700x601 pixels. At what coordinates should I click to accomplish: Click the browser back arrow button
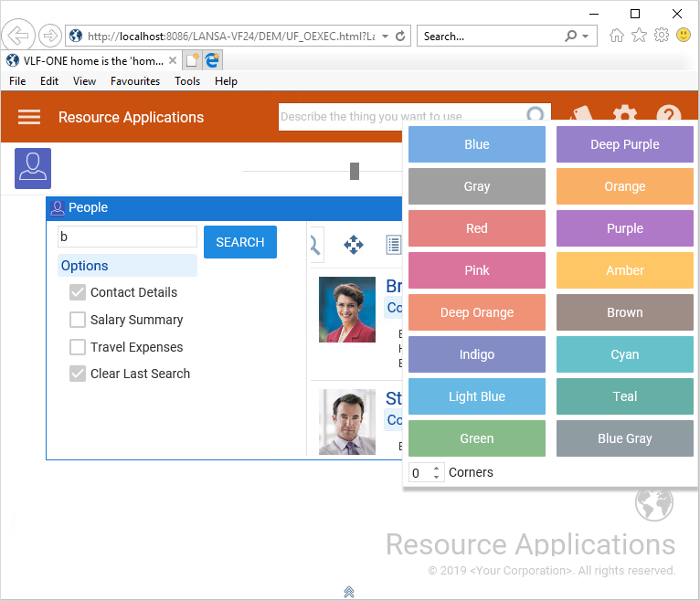pyautogui.click(x=17, y=36)
